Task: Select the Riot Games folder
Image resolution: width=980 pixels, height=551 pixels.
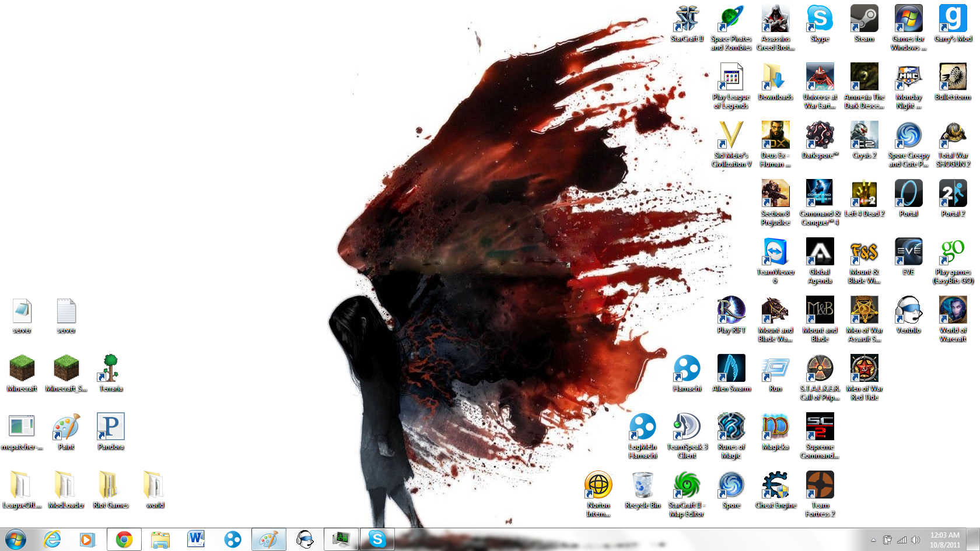Action: (110, 490)
